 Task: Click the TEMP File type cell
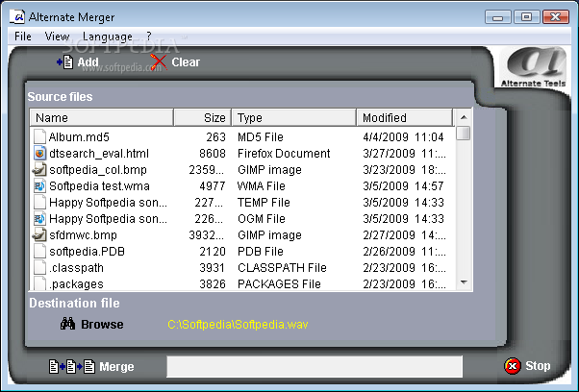pos(264,202)
